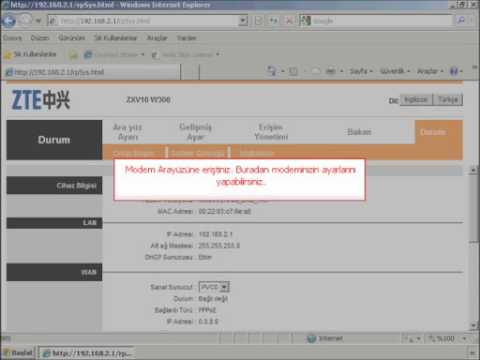Click the ZTE logo
Image resolution: width=480 pixels, height=360 pixels.
41,100
